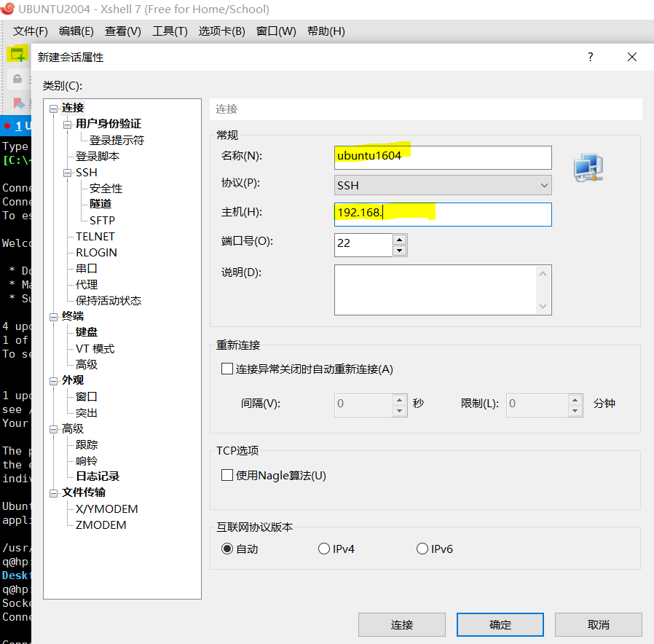Enable the Nagle algorithm checkbox
Viewport: 654px width, 644px height.
click(226, 475)
